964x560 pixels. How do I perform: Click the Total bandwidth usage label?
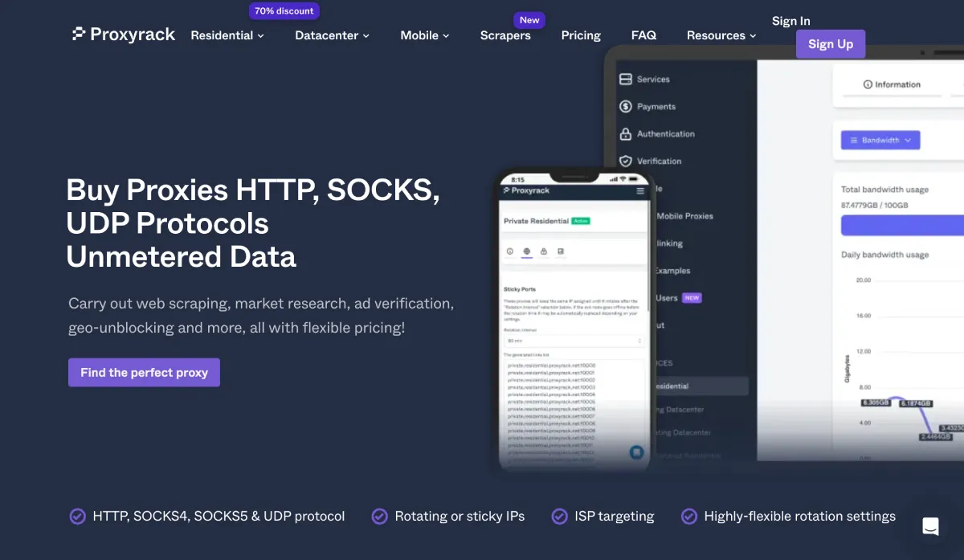(x=884, y=190)
